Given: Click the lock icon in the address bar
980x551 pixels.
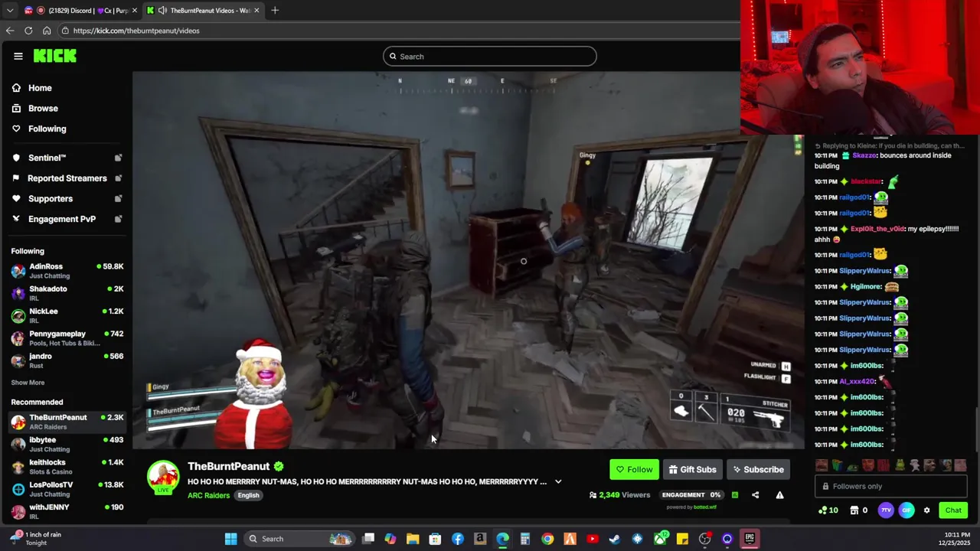Looking at the screenshot, I should tap(66, 31).
